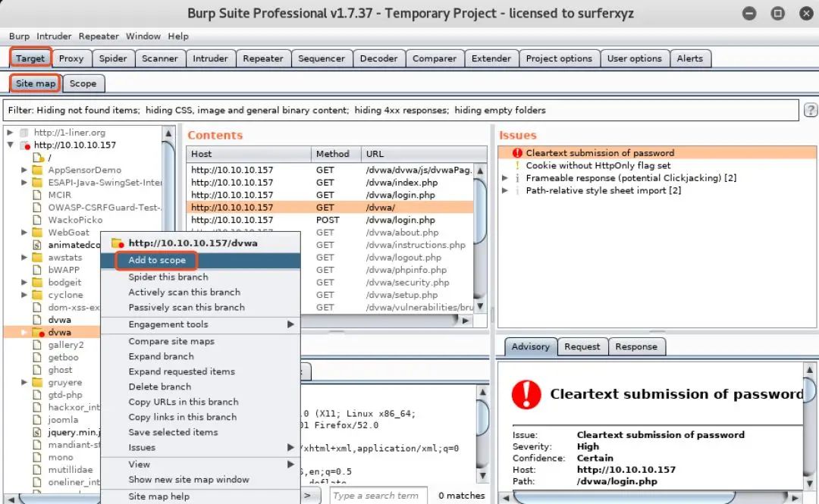Select the mutillidae tree item
This screenshot has width=819, height=504.
(x=70, y=470)
